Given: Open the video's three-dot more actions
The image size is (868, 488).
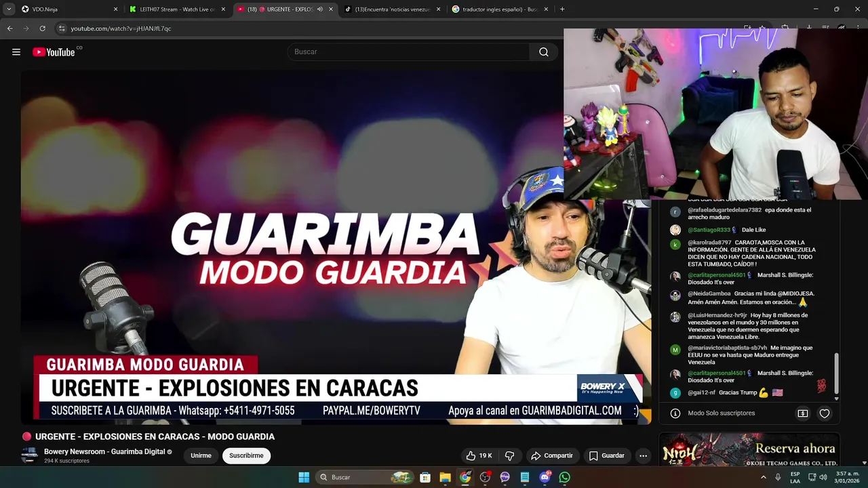Looking at the screenshot, I should (x=643, y=455).
